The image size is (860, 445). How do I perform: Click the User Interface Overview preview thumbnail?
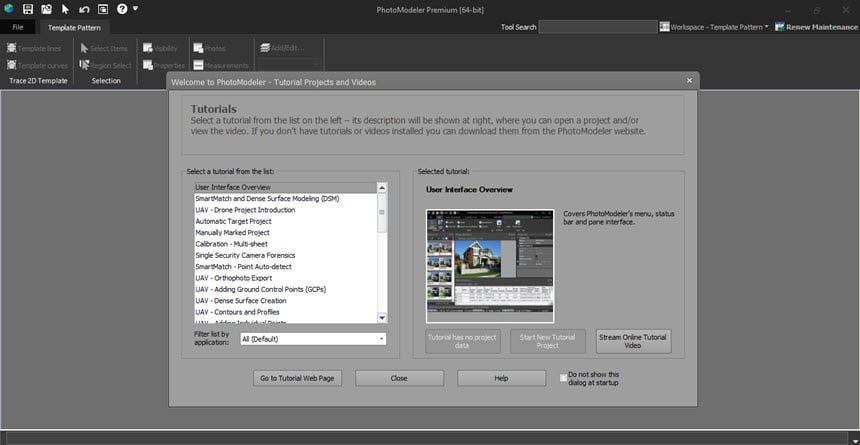tap(490, 266)
